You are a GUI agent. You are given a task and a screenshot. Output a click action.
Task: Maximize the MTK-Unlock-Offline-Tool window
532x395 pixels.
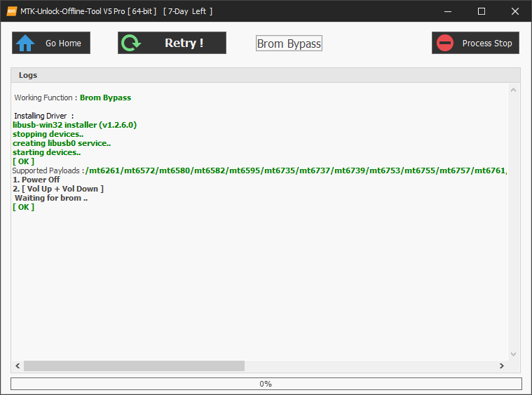(482, 11)
